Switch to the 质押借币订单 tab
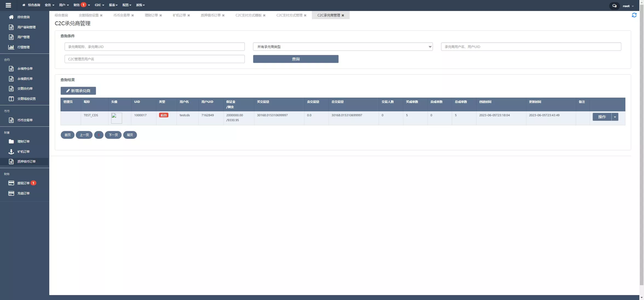644x300 pixels. click(x=210, y=15)
